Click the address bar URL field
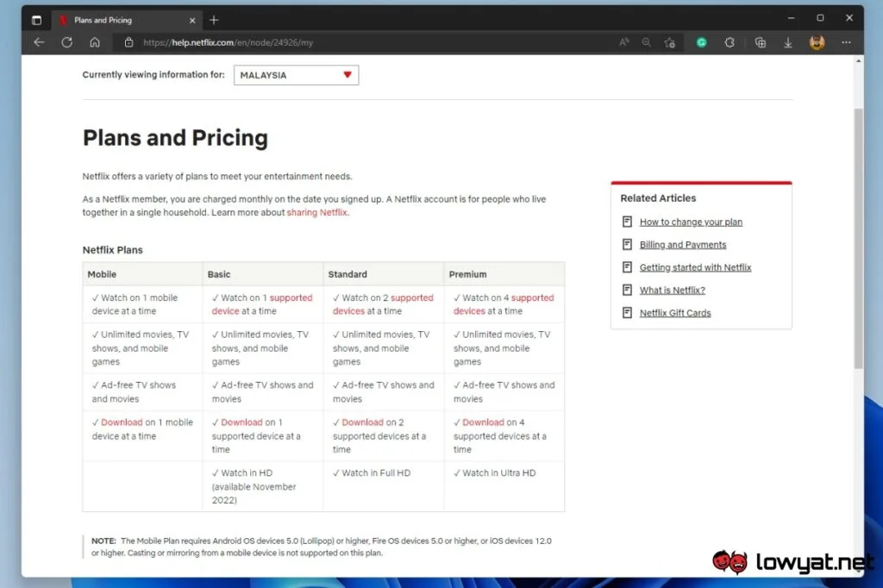The image size is (883, 588). click(x=366, y=42)
